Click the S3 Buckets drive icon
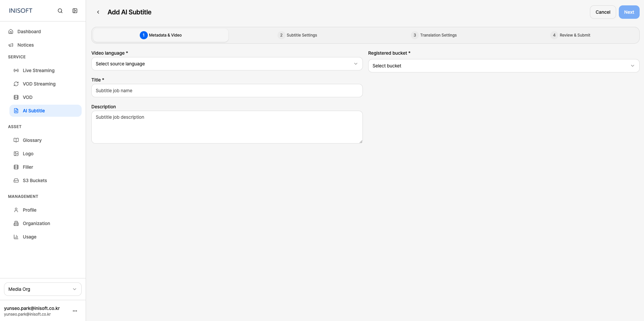 [16, 180]
